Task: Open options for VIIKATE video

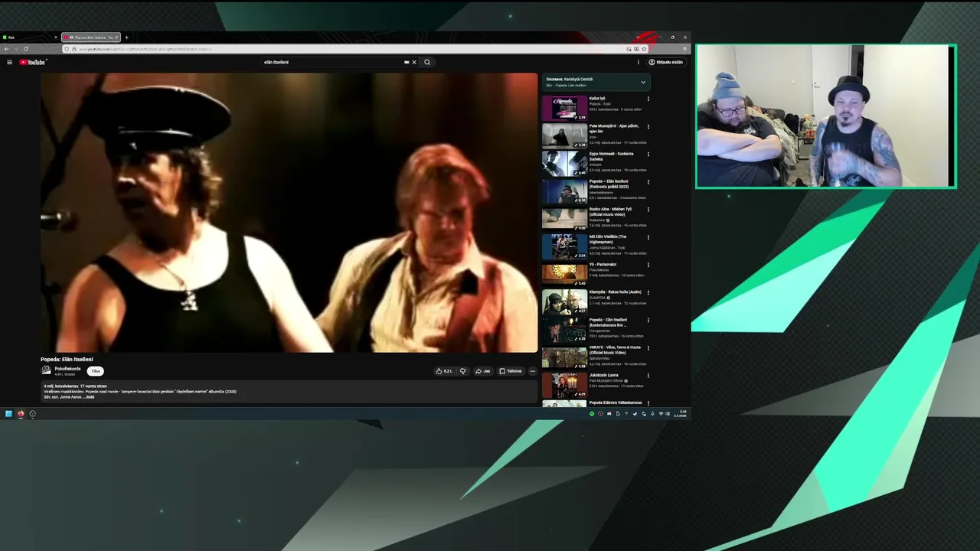Action: pyautogui.click(x=648, y=347)
